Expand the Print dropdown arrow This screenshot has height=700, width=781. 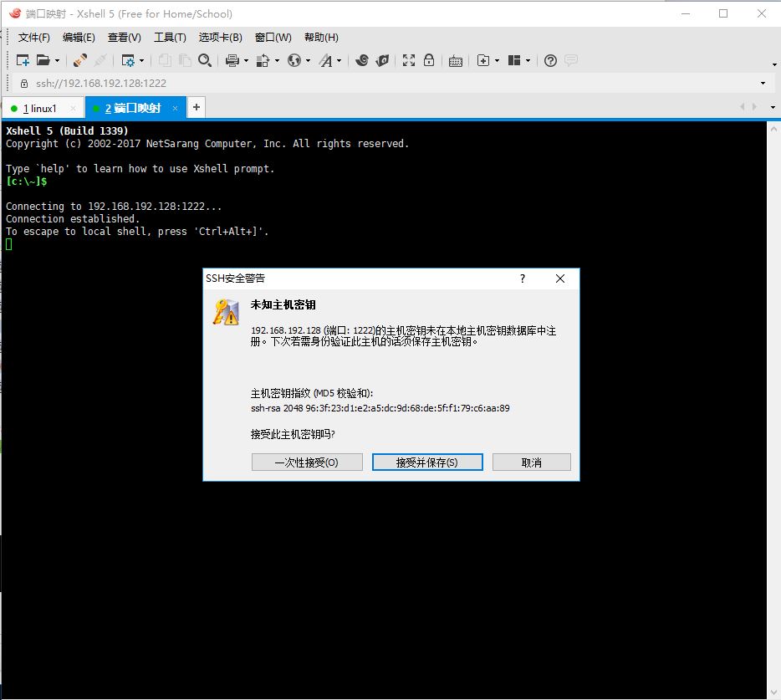246,61
